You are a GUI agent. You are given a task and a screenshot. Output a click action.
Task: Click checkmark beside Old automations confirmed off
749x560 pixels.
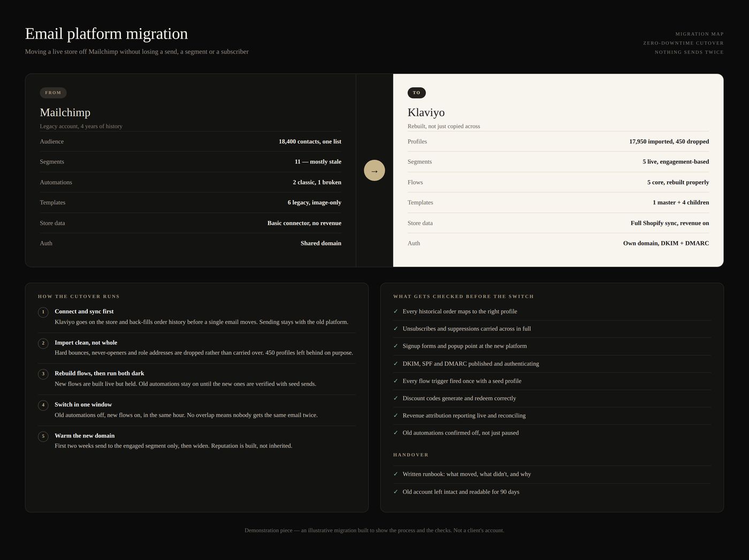[396, 433]
